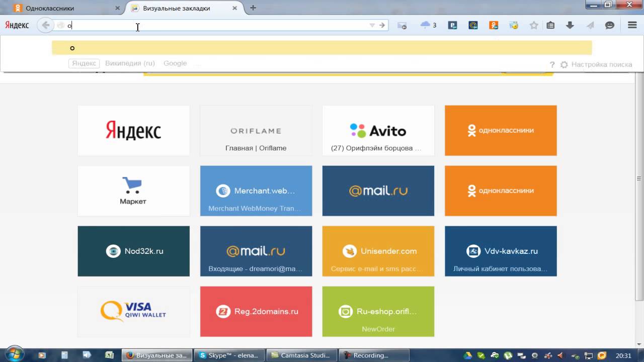This screenshot has width=644, height=362.
Task: Click the question mark help icon
Action: click(552, 64)
